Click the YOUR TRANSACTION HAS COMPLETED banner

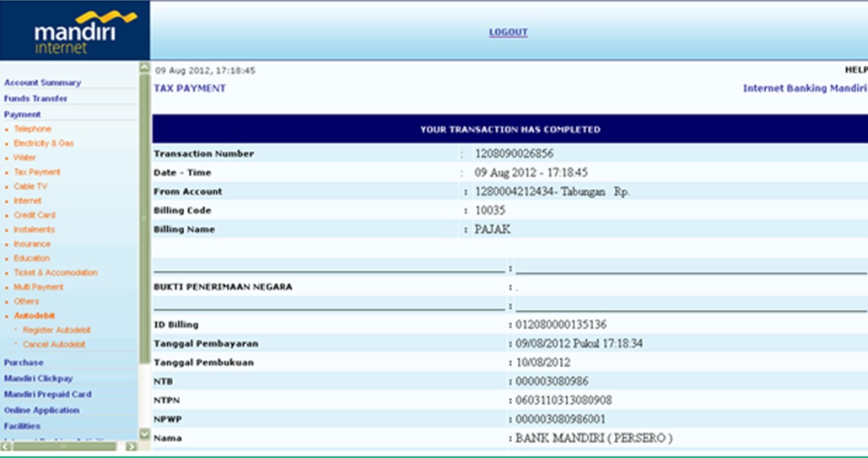click(x=509, y=130)
